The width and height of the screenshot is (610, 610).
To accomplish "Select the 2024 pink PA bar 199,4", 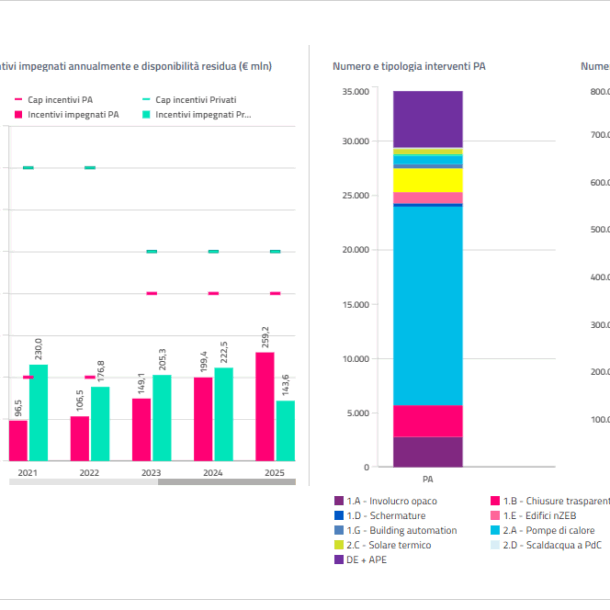I will click(203, 419).
